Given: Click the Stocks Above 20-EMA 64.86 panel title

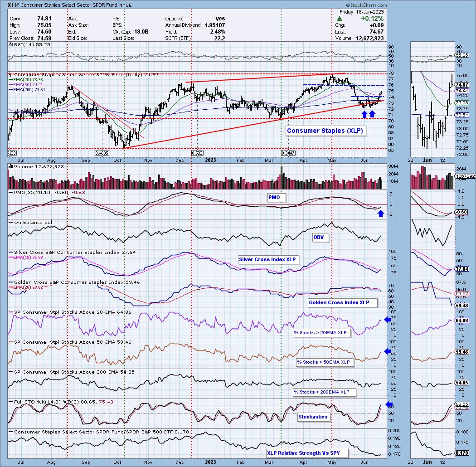Looking at the screenshot, I should [70, 312].
